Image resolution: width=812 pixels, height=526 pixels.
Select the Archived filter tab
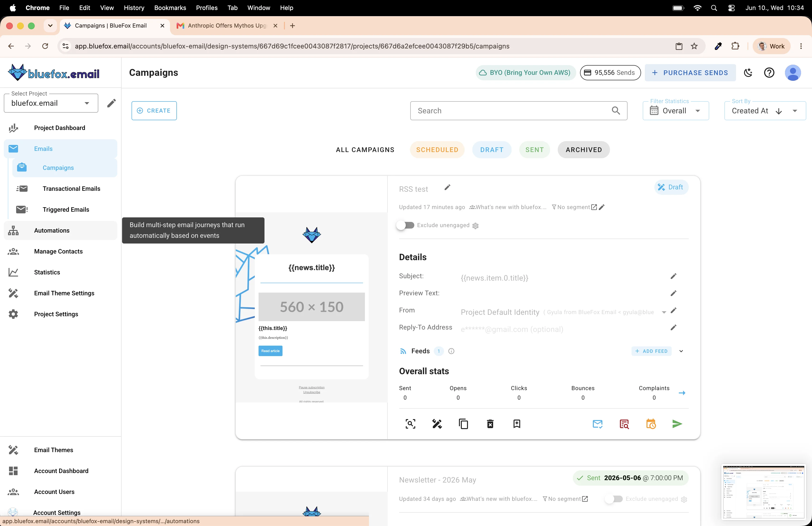pos(583,149)
